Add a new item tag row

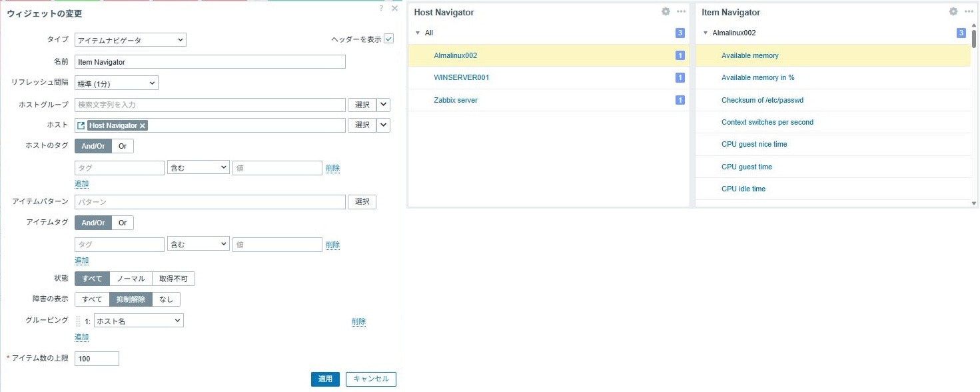81,260
